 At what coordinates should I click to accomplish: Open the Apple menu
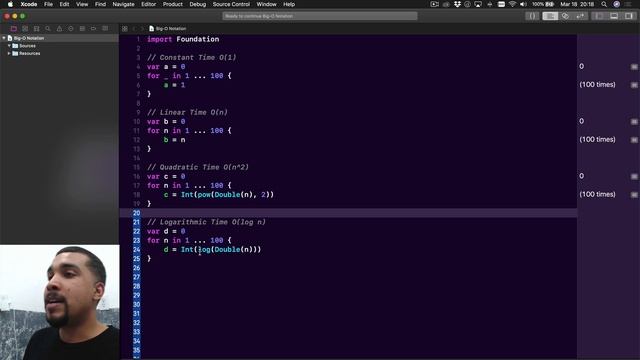(10, 4)
